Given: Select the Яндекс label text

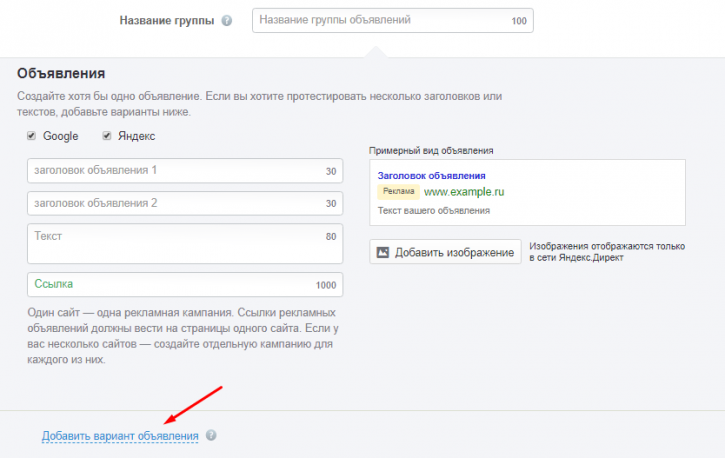Looking at the screenshot, I should [136, 136].
